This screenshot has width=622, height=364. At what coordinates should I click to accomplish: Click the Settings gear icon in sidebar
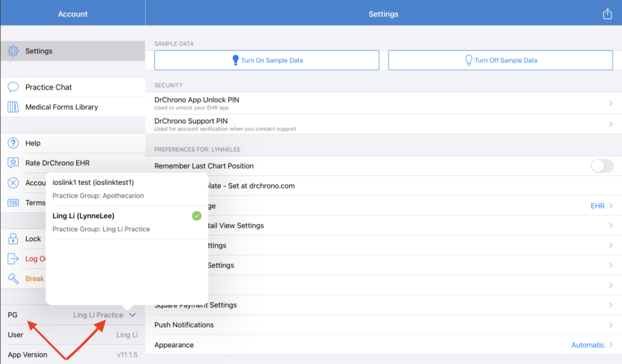pyautogui.click(x=13, y=51)
